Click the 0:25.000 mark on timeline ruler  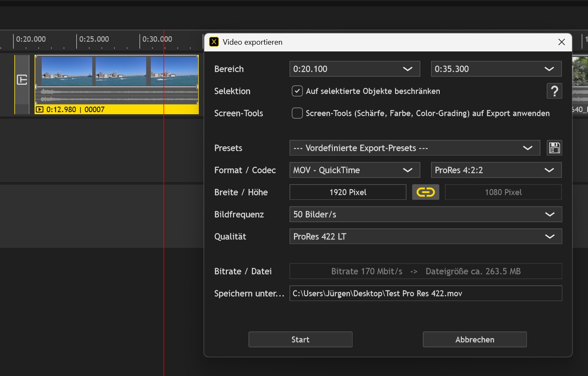(x=94, y=39)
